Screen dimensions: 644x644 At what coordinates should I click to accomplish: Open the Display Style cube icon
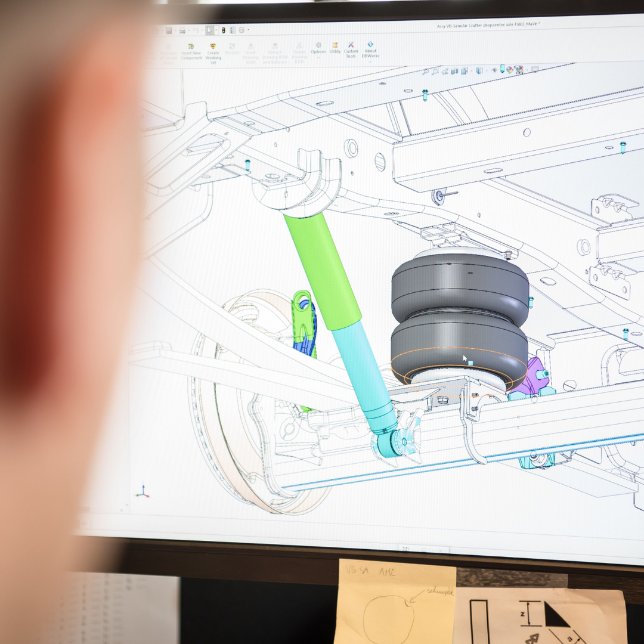pos(479,70)
